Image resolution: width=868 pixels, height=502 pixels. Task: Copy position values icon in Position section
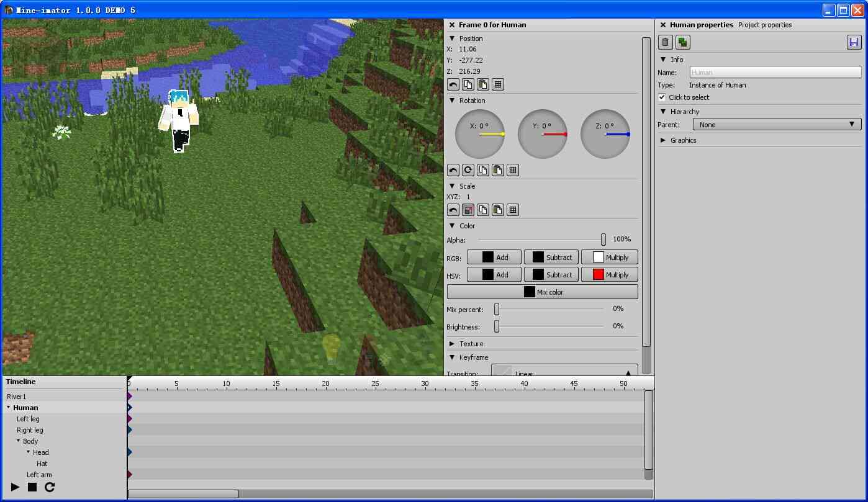click(468, 84)
